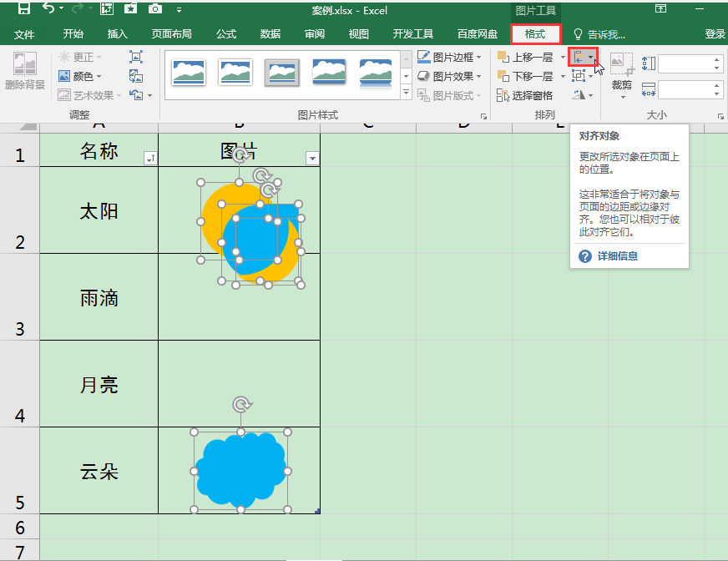728x561 pixels.
Task: Switch to the 页面布局 (Page Layout) tab
Action: [171, 34]
